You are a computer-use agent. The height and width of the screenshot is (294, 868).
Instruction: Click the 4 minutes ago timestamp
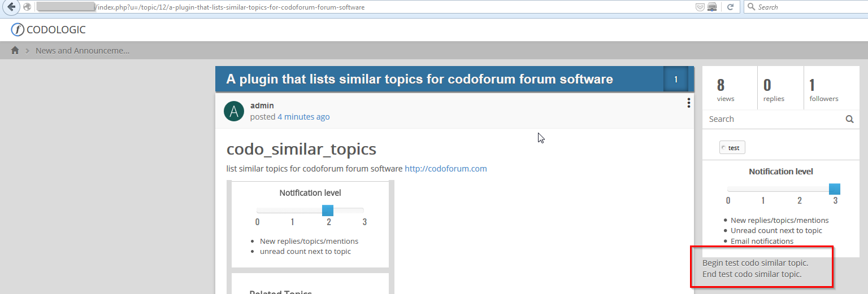pos(303,117)
